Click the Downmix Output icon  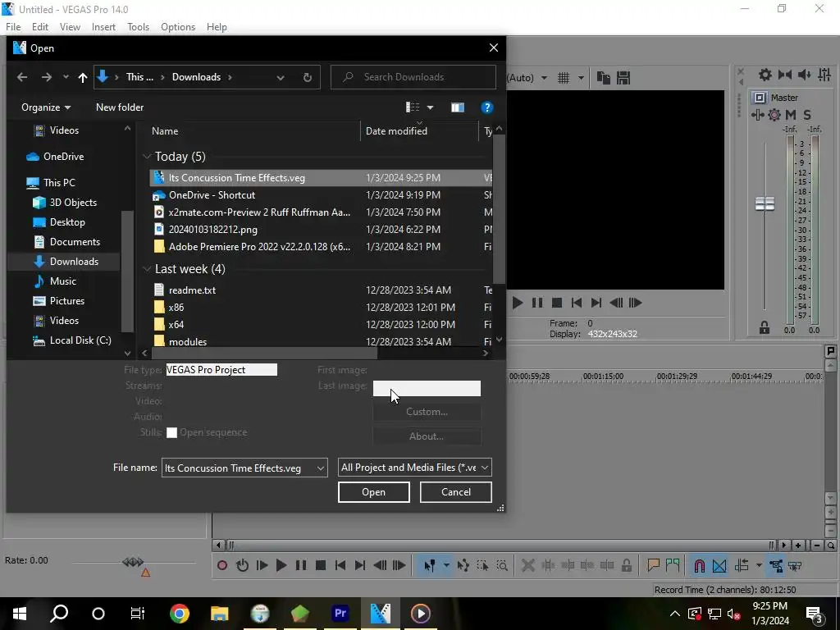tap(785, 75)
